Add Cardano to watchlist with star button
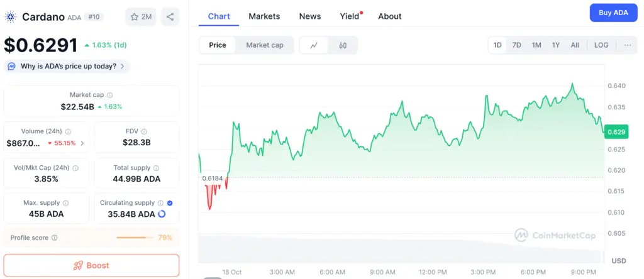This screenshot has height=279, width=644. (x=141, y=17)
